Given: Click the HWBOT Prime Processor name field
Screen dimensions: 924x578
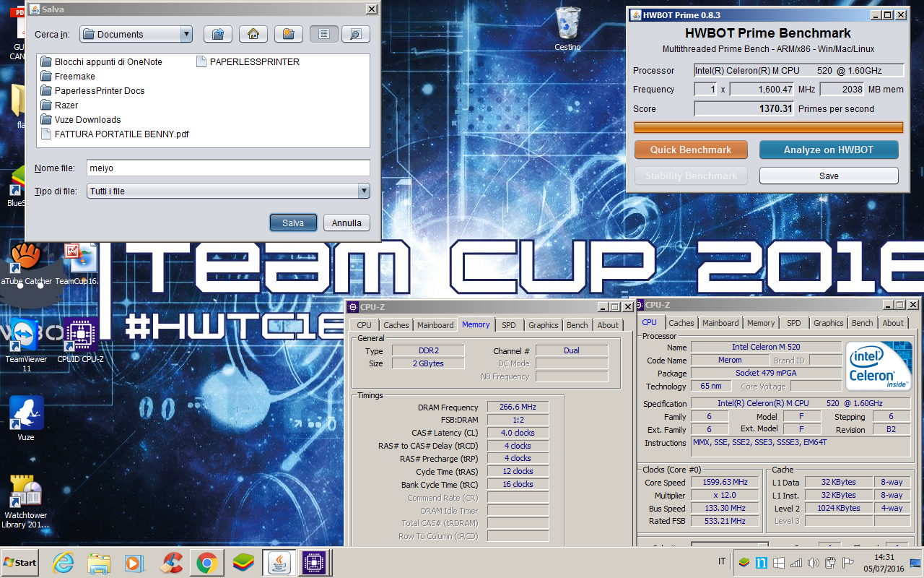Looking at the screenshot, I should (798, 71).
